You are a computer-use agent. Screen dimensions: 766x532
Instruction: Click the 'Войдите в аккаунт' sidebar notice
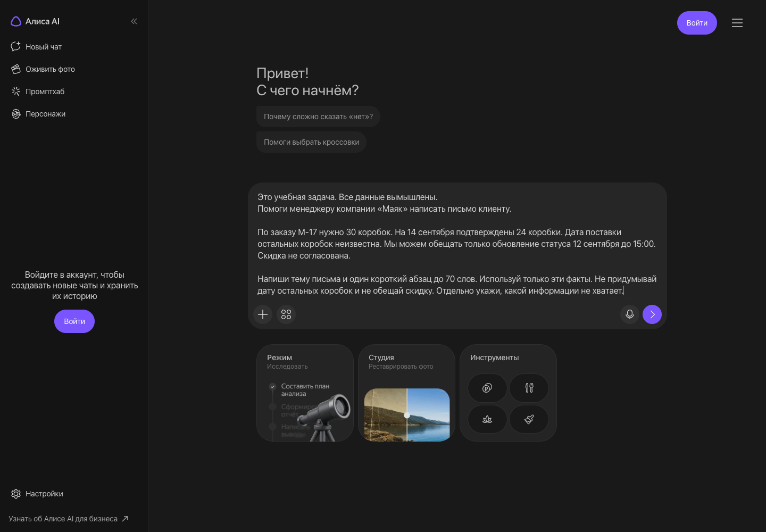(74, 285)
